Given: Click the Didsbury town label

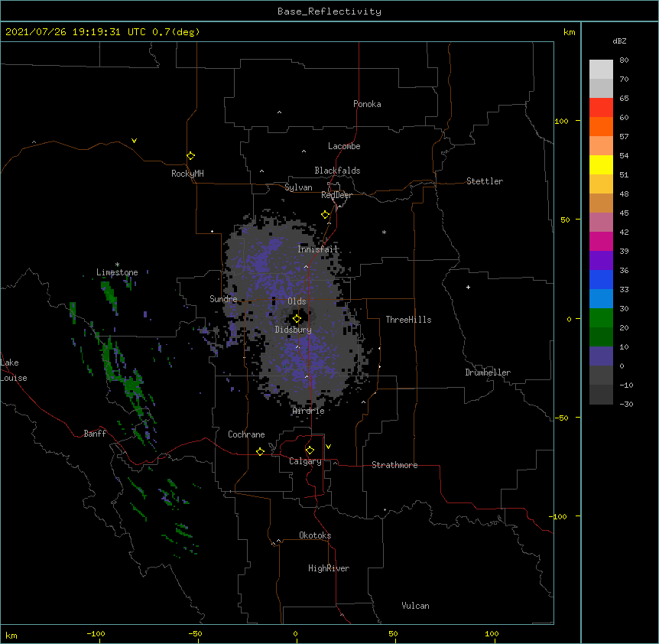Looking at the screenshot, I should (x=294, y=330).
